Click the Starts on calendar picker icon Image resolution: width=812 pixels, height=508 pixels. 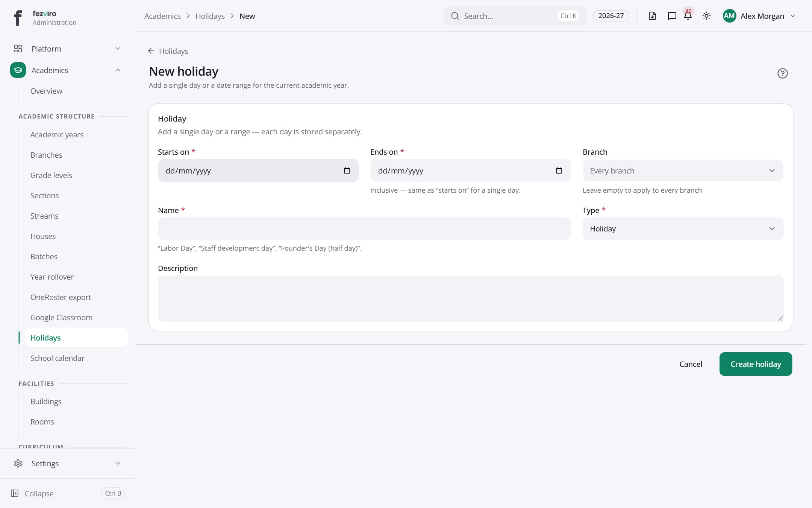347,170
